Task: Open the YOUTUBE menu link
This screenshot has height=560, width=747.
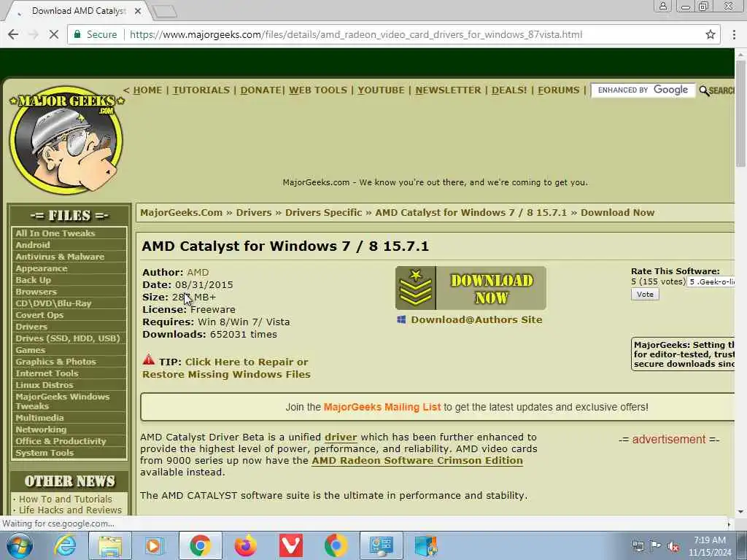Action: pyautogui.click(x=381, y=90)
